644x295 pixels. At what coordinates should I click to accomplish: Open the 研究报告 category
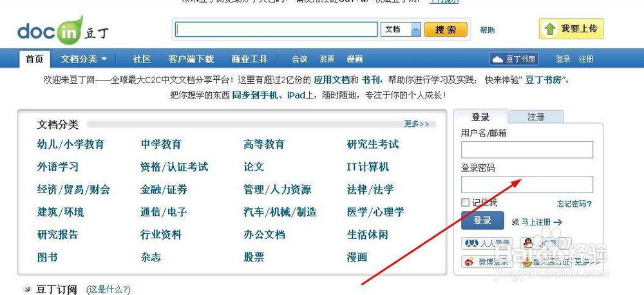tap(57, 234)
